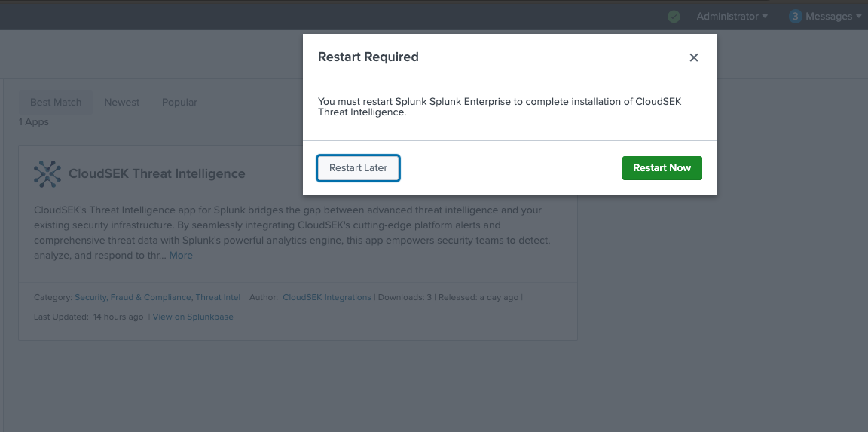Click the Restart Now button
Image resolution: width=868 pixels, height=432 pixels.
click(x=662, y=168)
